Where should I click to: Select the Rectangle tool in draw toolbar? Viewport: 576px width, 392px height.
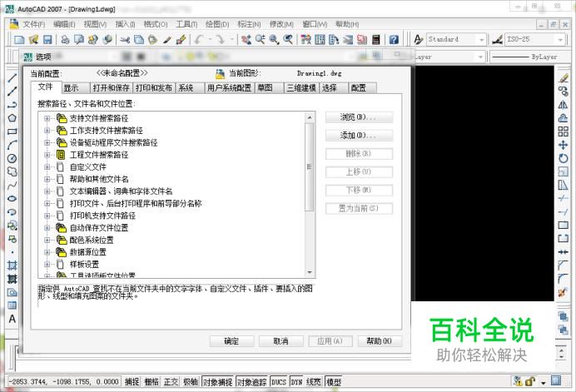point(12,131)
